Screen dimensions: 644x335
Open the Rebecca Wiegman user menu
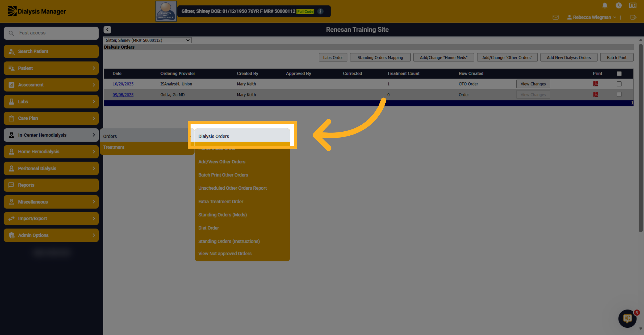click(591, 17)
